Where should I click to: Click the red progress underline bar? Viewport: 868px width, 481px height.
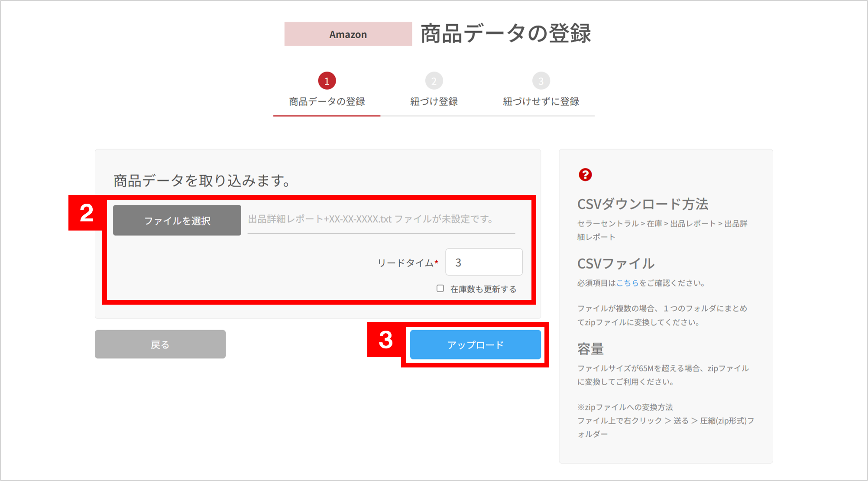point(327,117)
